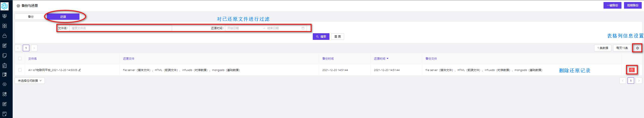Viewport: 644px width, 118px height.
Task: Toggle the select-all checkbox in table header
Action: tap(20, 59)
